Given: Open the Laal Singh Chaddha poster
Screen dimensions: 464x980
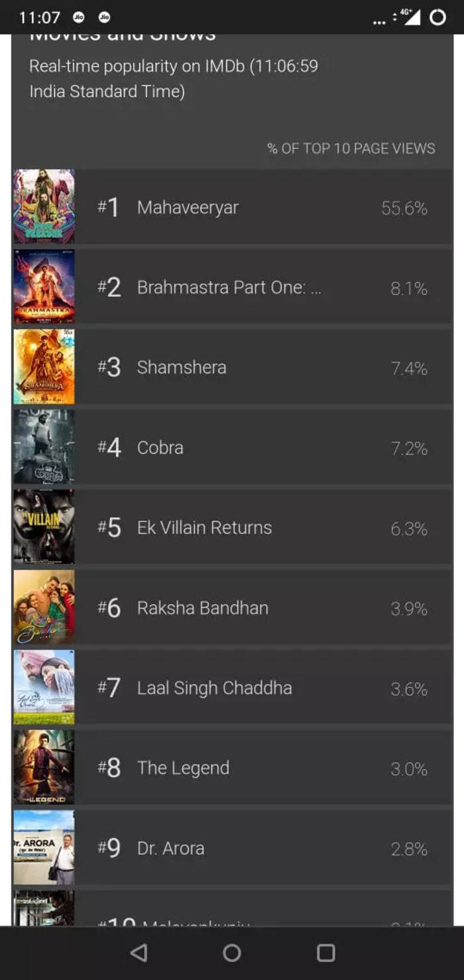Looking at the screenshot, I should tap(44, 688).
